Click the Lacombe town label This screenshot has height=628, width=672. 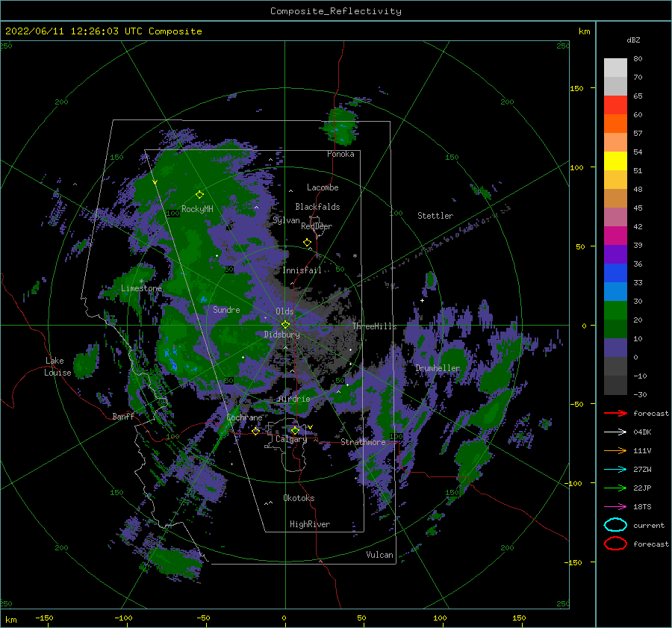pos(323,187)
